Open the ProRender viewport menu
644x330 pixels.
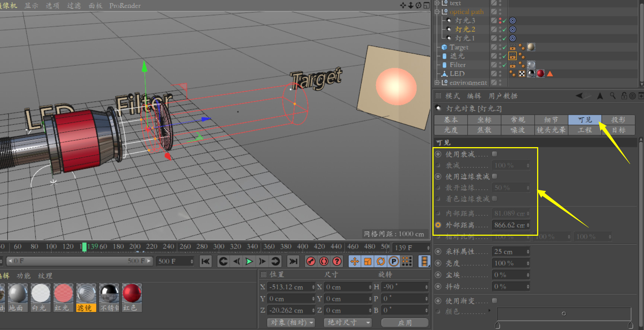[125, 6]
